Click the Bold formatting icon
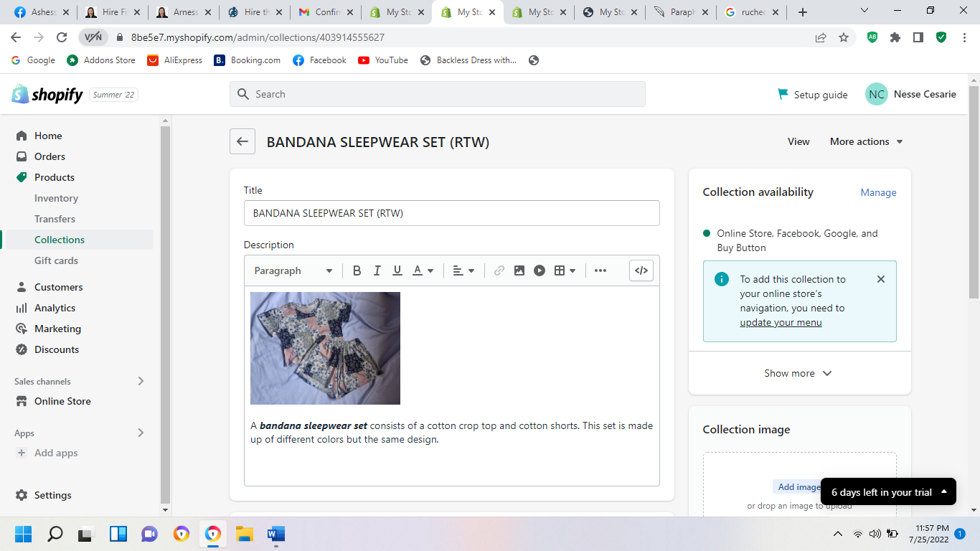Screen dimensions: 980x551 357,270
